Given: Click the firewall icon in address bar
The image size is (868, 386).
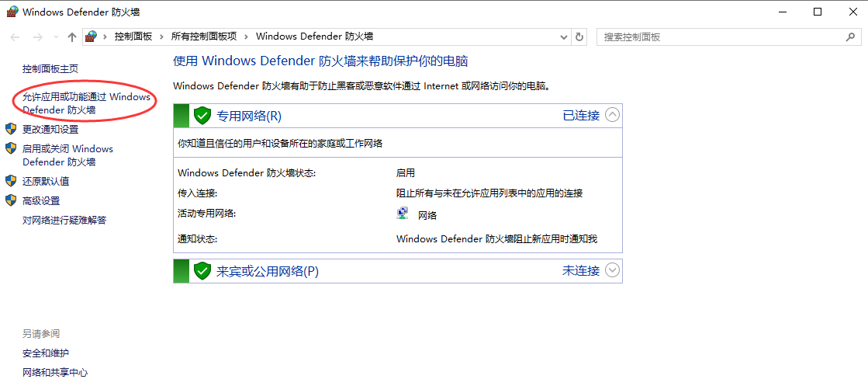Looking at the screenshot, I should click(x=92, y=37).
